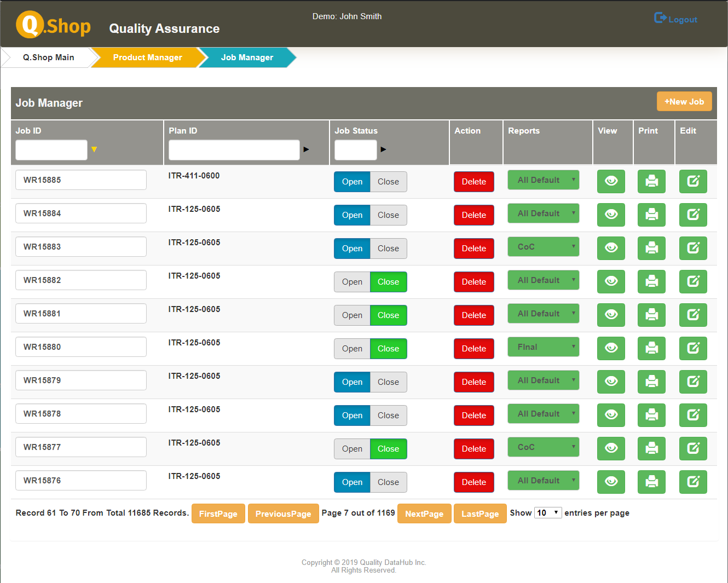The image size is (728, 583).
Task: Click the Plan ID filter input field
Action: coord(234,150)
